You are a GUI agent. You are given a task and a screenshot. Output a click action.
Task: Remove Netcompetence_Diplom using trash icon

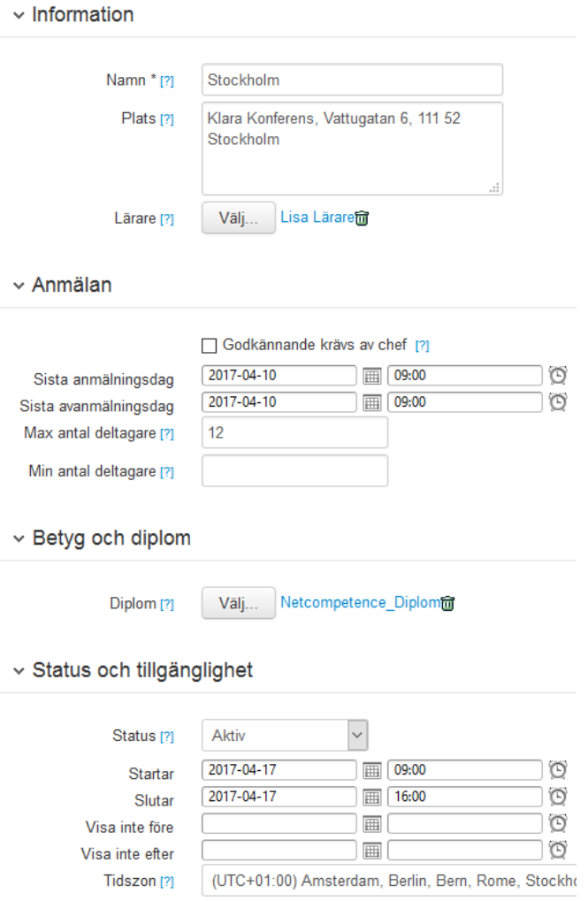[x=448, y=604]
